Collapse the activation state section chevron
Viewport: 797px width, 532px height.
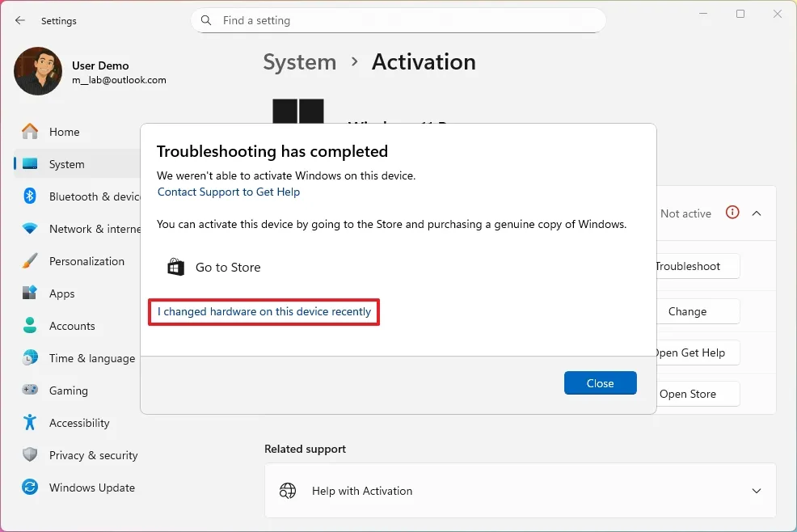[x=757, y=213]
